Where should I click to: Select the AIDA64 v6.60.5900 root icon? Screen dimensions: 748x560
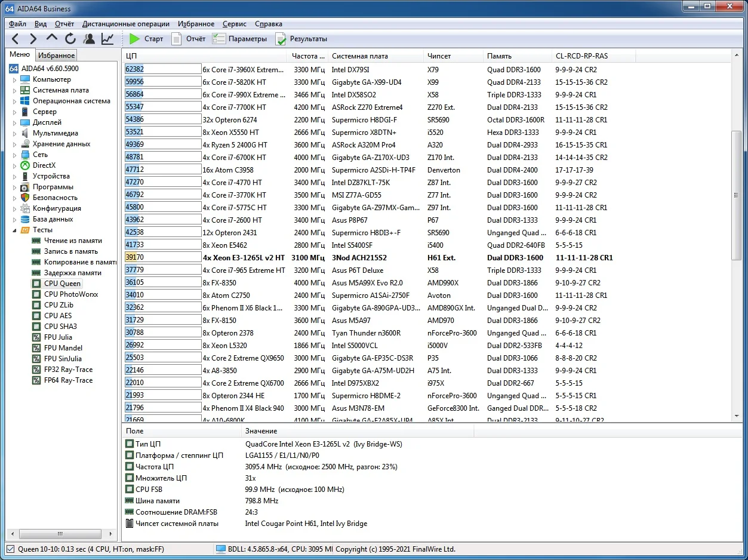[x=14, y=69]
